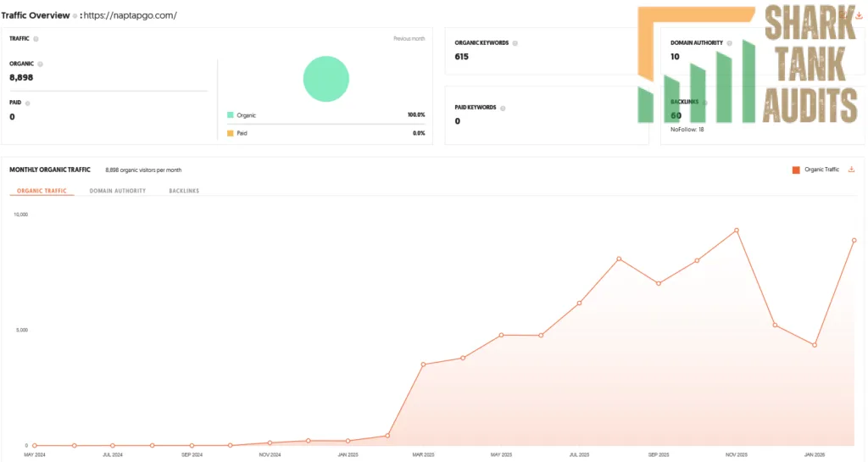
Task: Click the info icon beside ORGANIC label
Action: [x=40, y=64]
